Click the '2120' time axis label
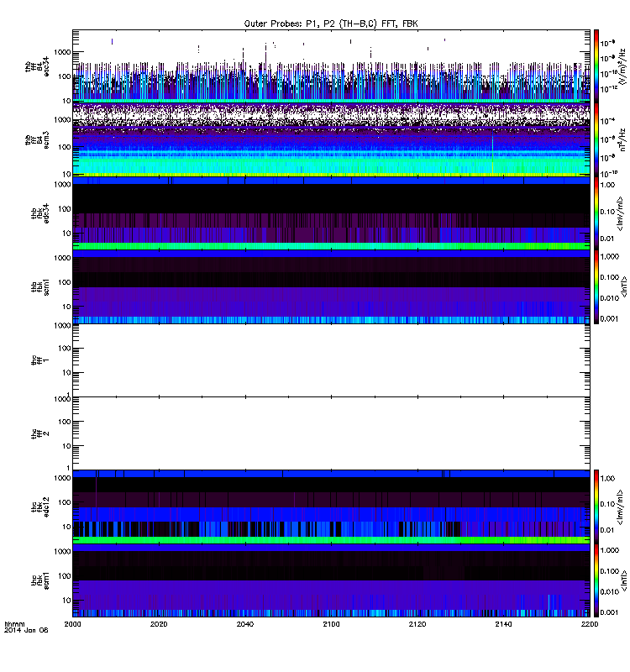The width and height of the screenshot is (630, 672). (x=417, y=624)
